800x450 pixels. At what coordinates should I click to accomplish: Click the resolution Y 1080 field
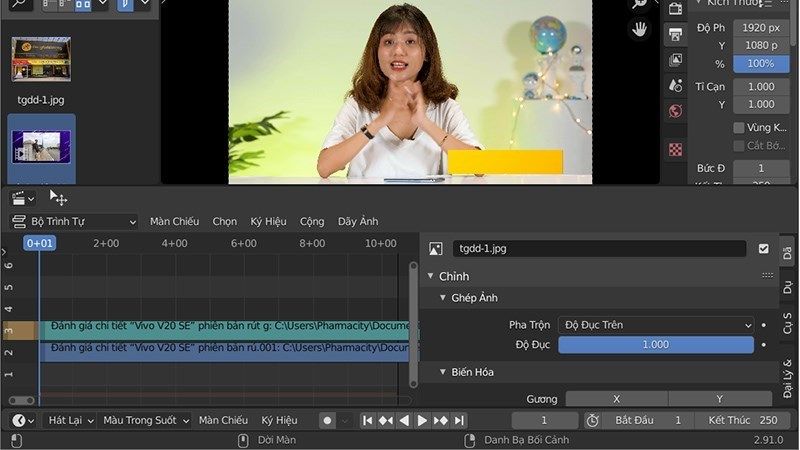(761, 45)
